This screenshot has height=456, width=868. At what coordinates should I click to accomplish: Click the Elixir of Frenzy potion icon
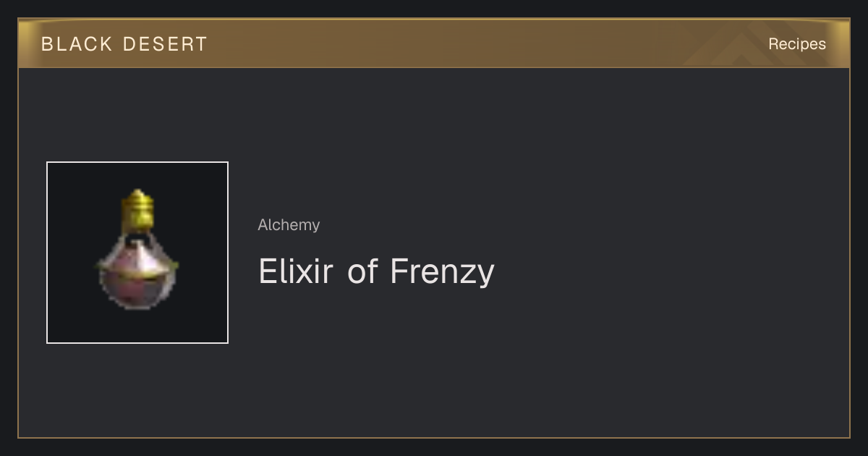coord(137,250)
